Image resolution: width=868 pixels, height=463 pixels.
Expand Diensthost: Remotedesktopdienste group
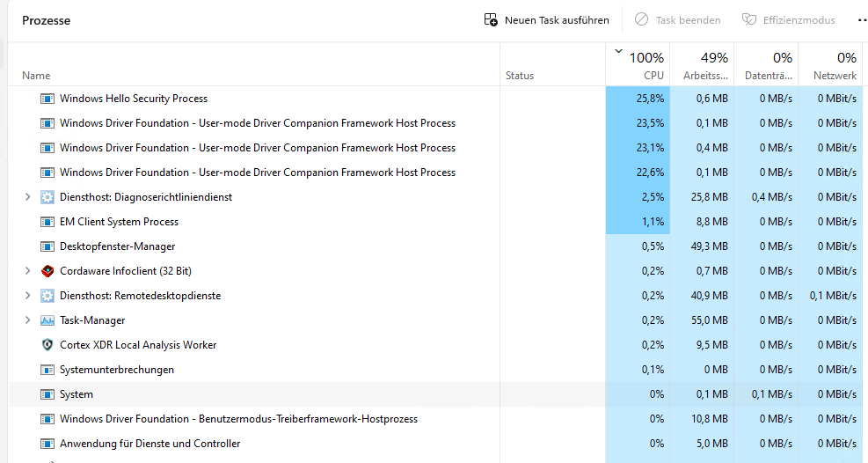tap(27, 296)
